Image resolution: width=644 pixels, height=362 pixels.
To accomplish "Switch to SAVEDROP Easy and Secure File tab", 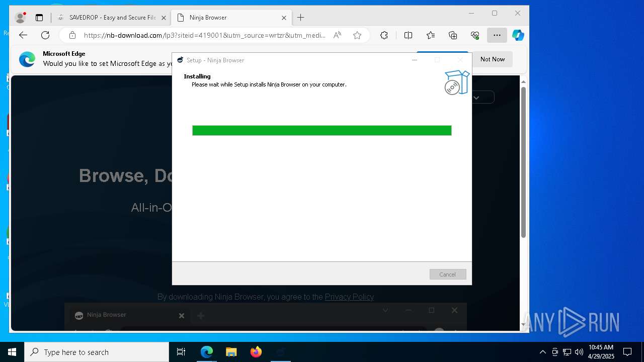I will (112, 18).
